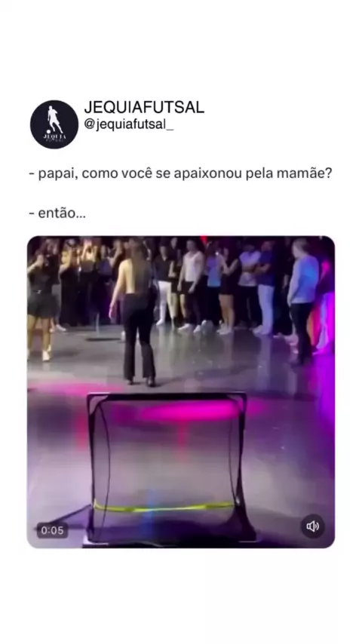Screen dimensions: 362x644
Task: Click the pink light reflection on the floor
Action: coord(189,410)
